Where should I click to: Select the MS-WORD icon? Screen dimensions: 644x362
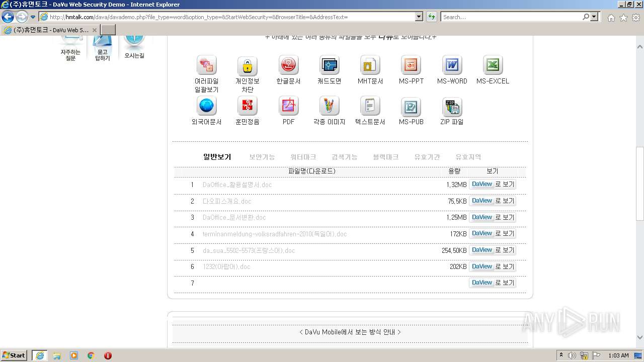point(452,65)
